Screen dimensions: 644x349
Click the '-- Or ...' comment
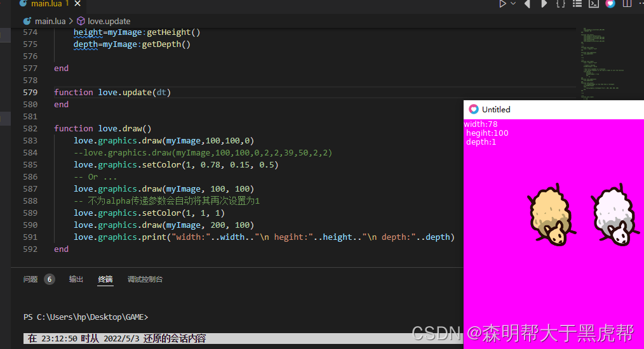(95, 177)
